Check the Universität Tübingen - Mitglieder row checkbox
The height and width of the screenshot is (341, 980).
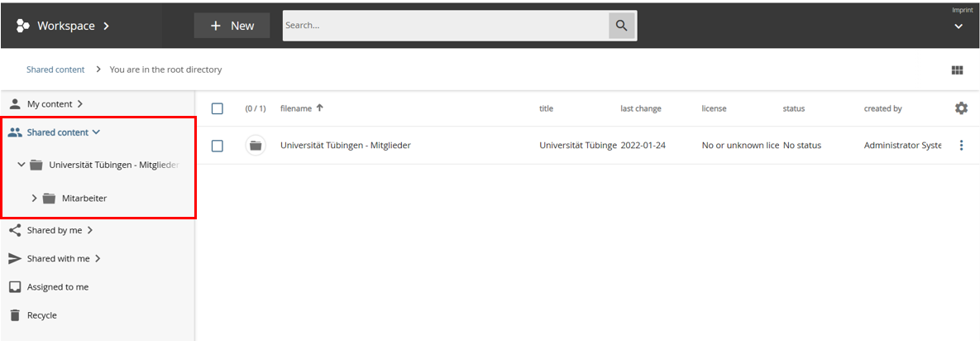(x=218, y=146)
